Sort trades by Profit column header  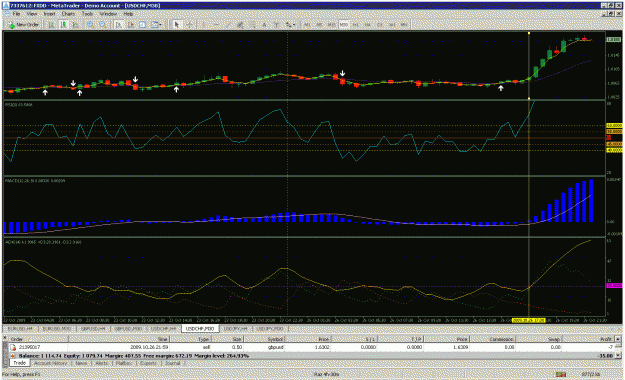pos(589,339)
